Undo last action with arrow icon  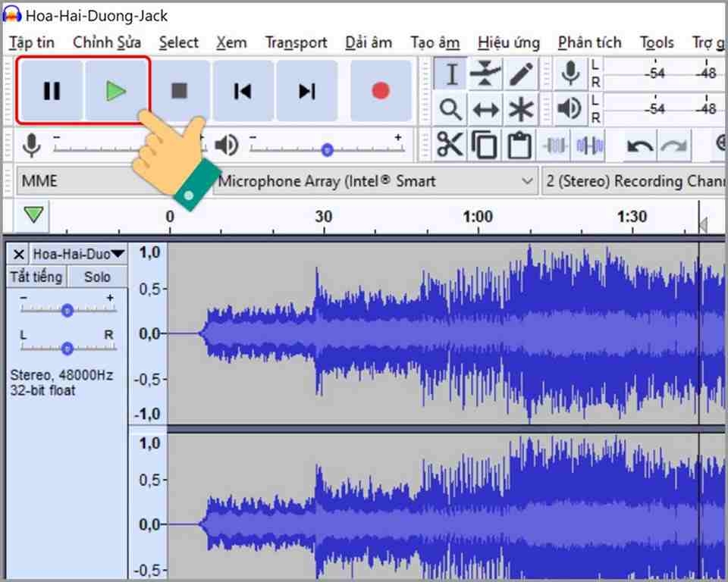640,146
